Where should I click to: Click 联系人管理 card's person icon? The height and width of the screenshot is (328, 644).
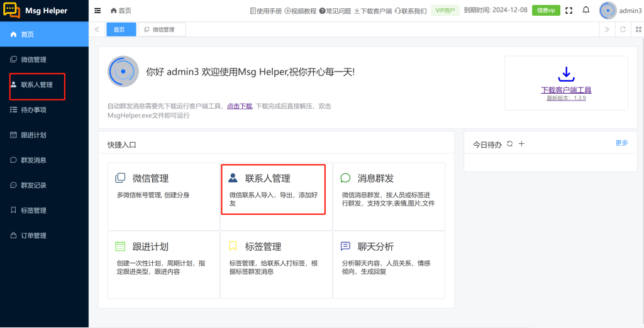233,178
